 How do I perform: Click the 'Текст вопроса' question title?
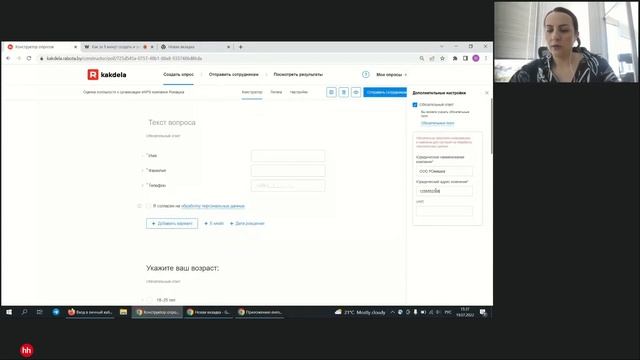pos(172,122)
